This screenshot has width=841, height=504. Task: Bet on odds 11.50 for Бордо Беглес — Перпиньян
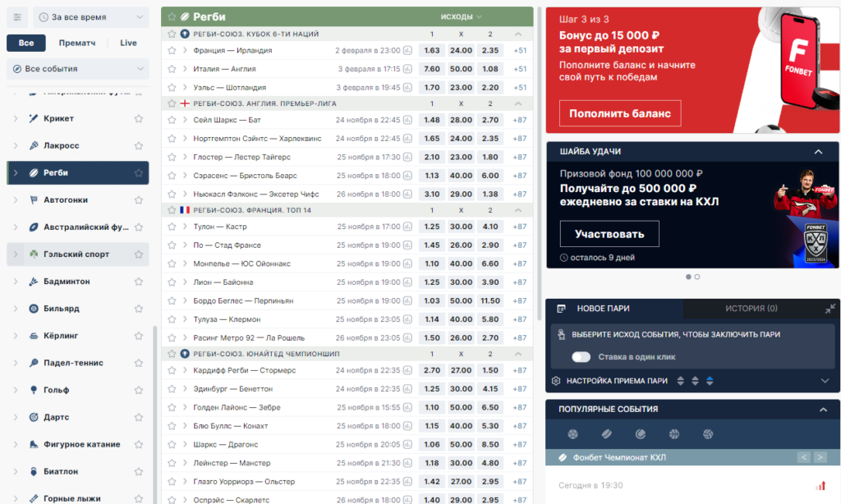[490, 300]
